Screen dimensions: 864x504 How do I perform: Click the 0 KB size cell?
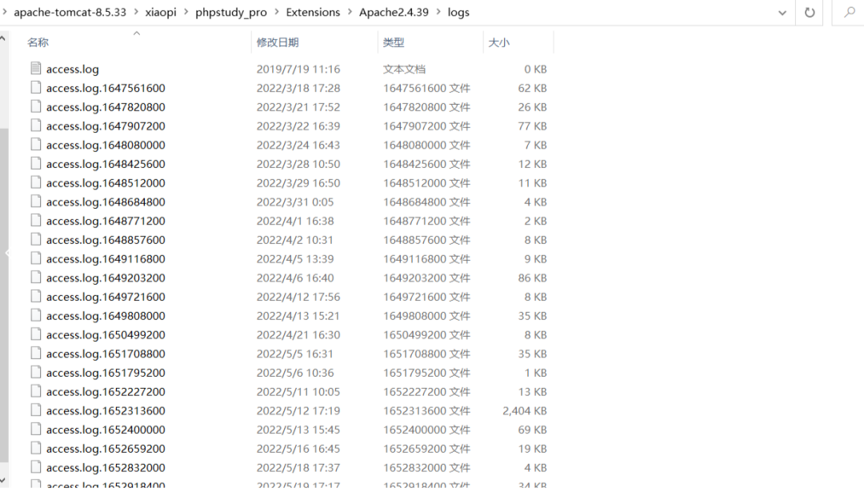[x=535, y=70]
